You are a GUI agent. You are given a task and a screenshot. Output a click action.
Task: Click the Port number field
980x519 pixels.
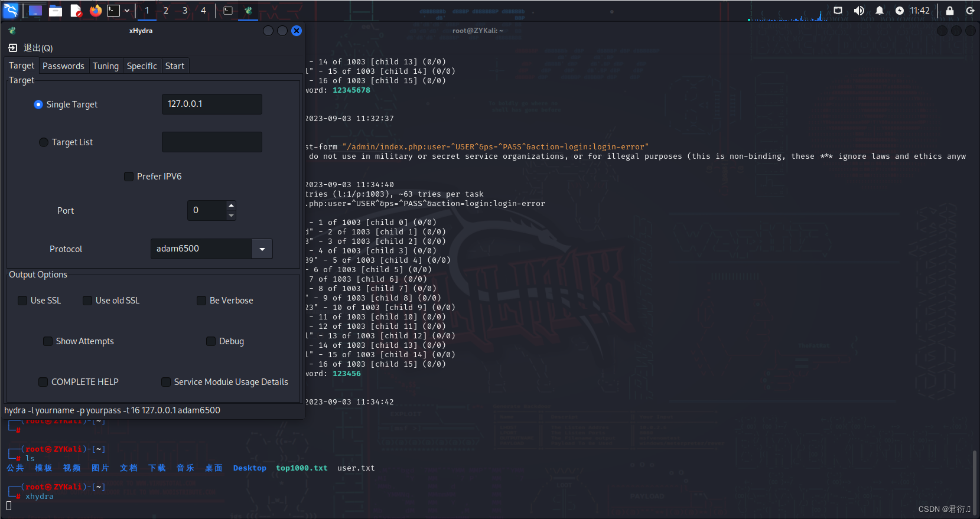207,210
